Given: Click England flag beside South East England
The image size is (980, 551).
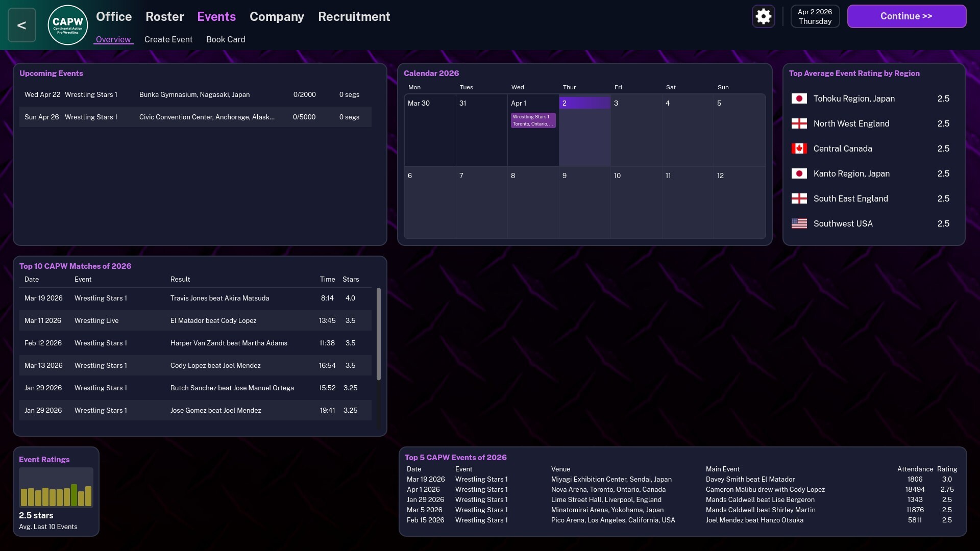Looking at the screenshot, I should pos(799,198).
